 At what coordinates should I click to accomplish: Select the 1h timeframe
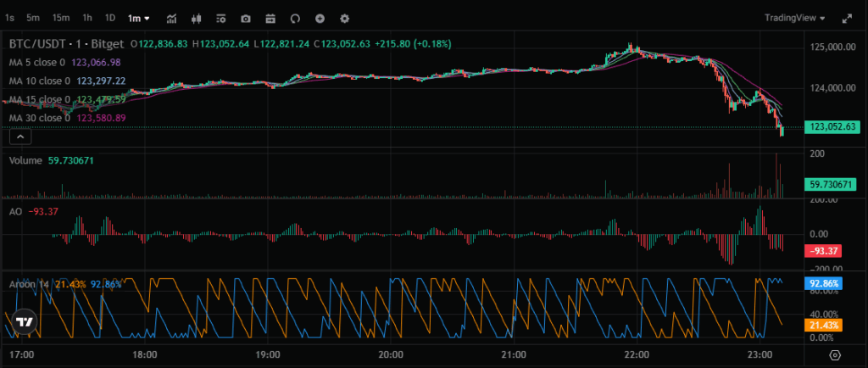click(x=87, y=18)
